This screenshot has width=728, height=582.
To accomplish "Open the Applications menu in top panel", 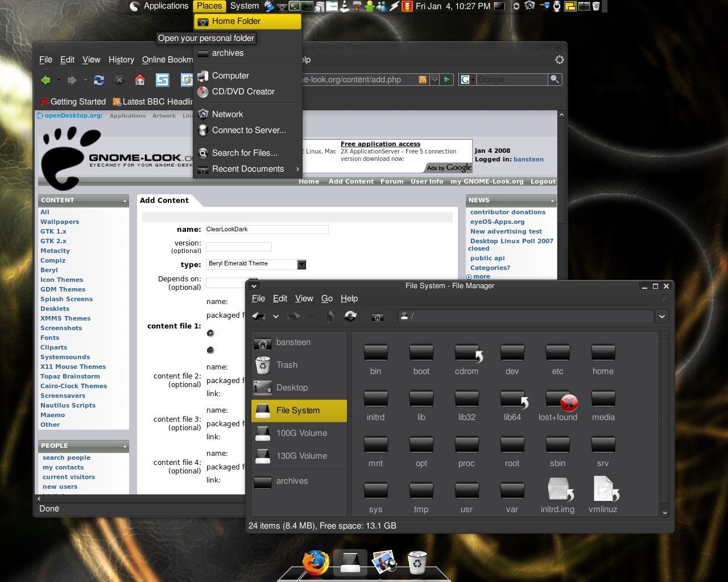I will [159, 6].
